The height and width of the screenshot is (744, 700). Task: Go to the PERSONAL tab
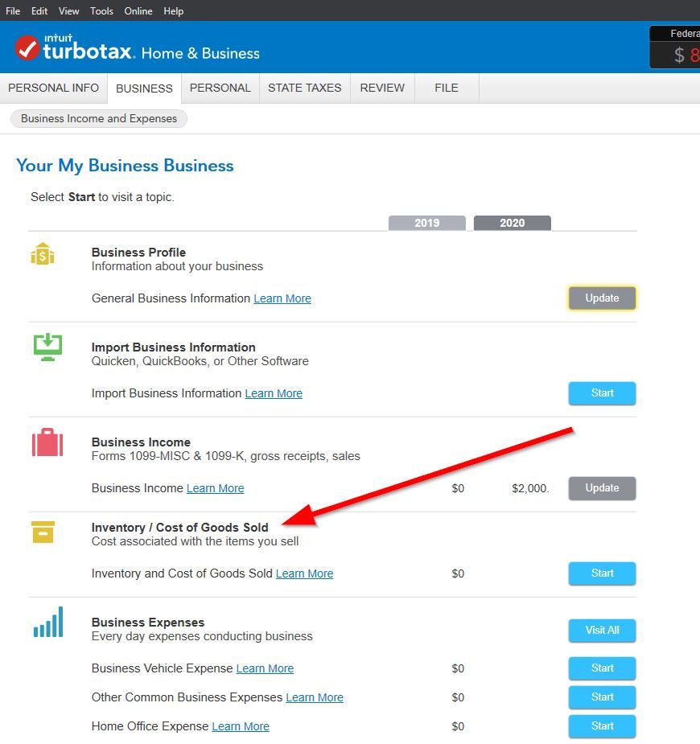220,88
